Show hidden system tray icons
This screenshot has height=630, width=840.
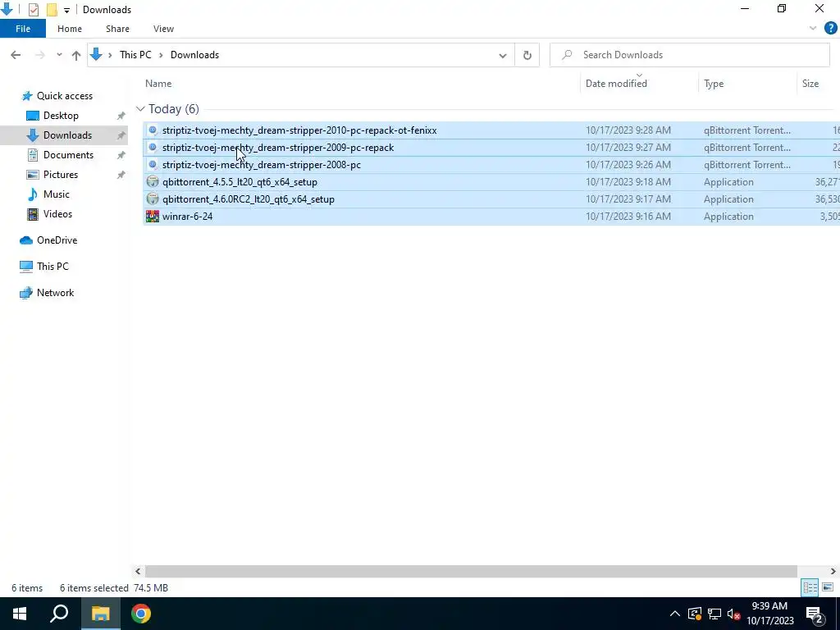coord(674,614)
